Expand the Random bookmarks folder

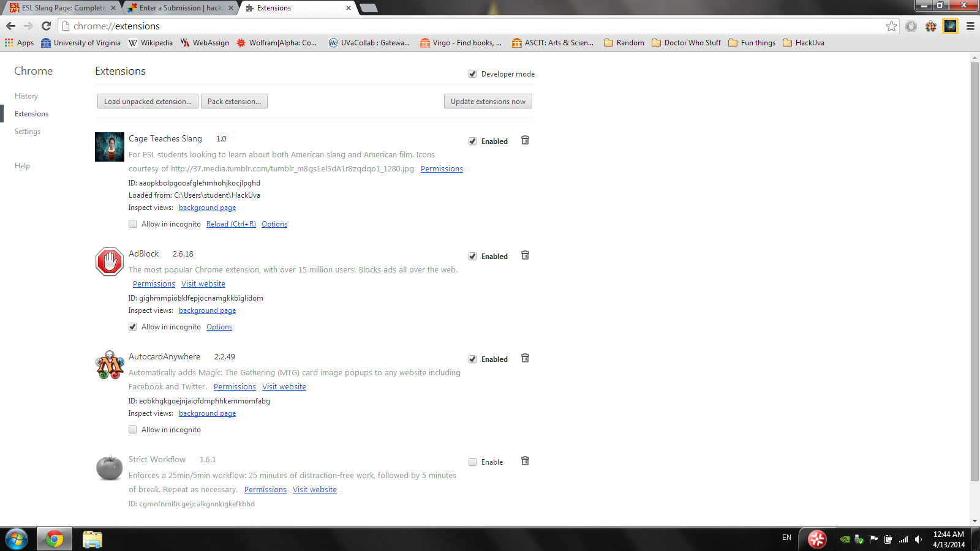click(x=624, y=43)
